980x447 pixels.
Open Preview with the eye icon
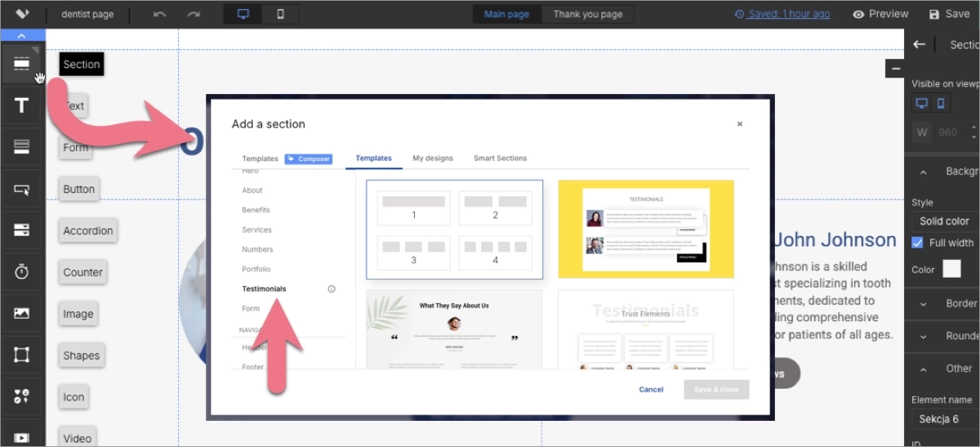880,14
